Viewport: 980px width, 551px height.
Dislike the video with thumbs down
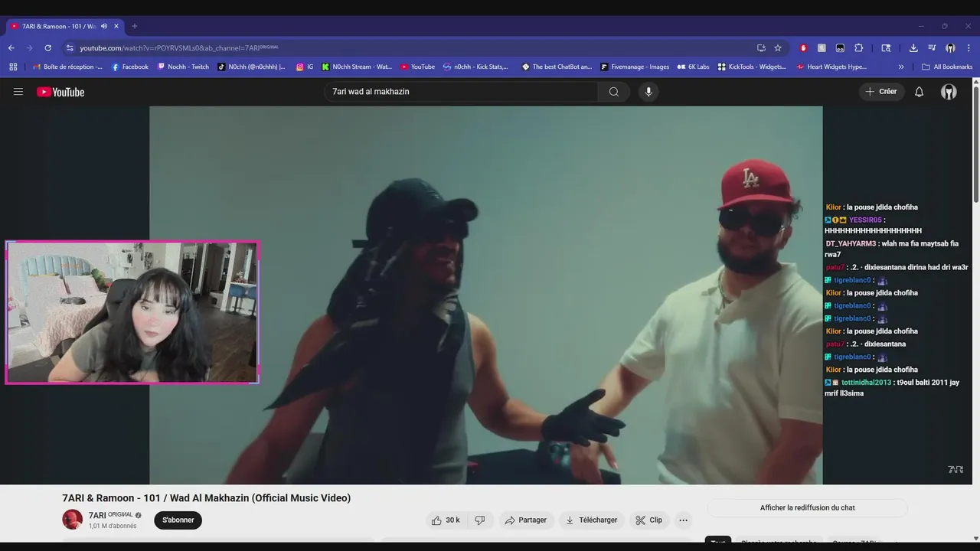tap(480, 520)
